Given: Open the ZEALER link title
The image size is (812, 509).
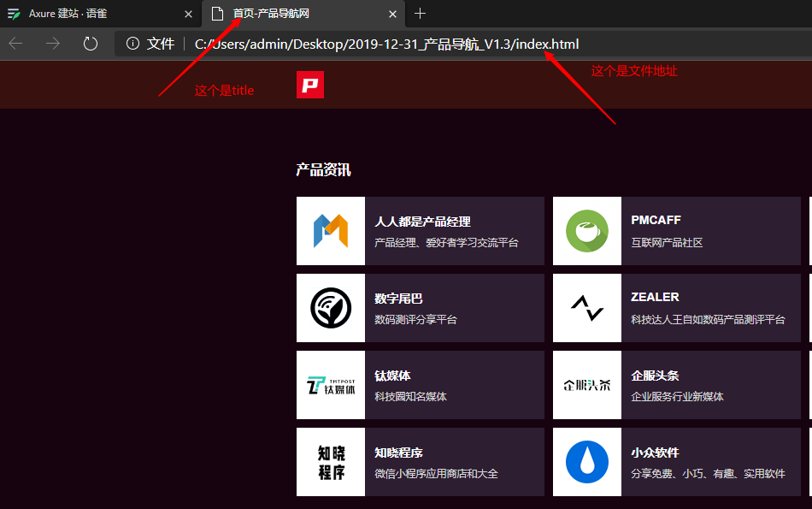Looking at the screenshot, I should (655, 297).
